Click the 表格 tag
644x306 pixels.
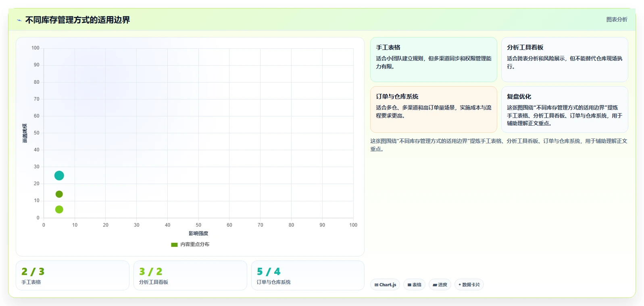click(x=414, y=285)
